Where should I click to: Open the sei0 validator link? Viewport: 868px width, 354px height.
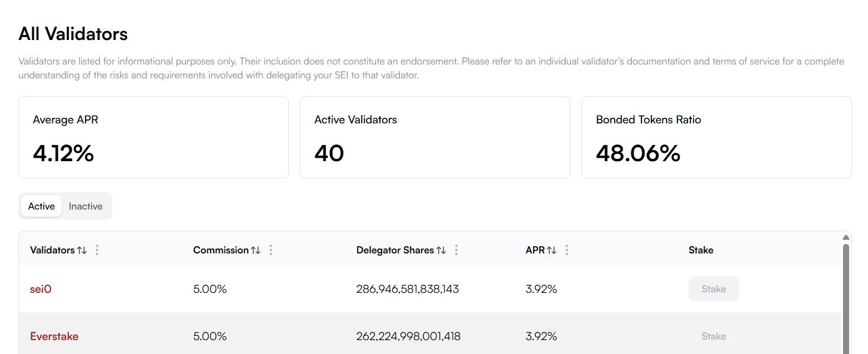pos(41,289)
